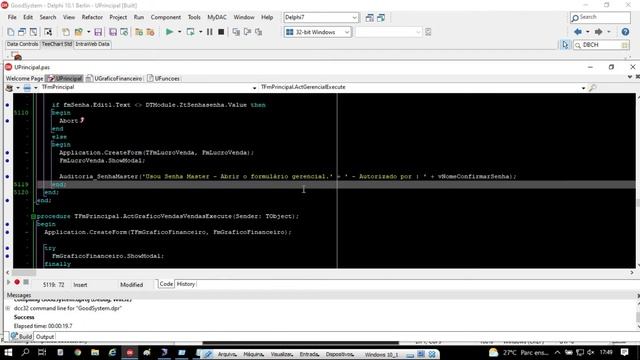Screen dimensions: 640x360
Task: Open the Refactor menu
Action: pos(92,17)
